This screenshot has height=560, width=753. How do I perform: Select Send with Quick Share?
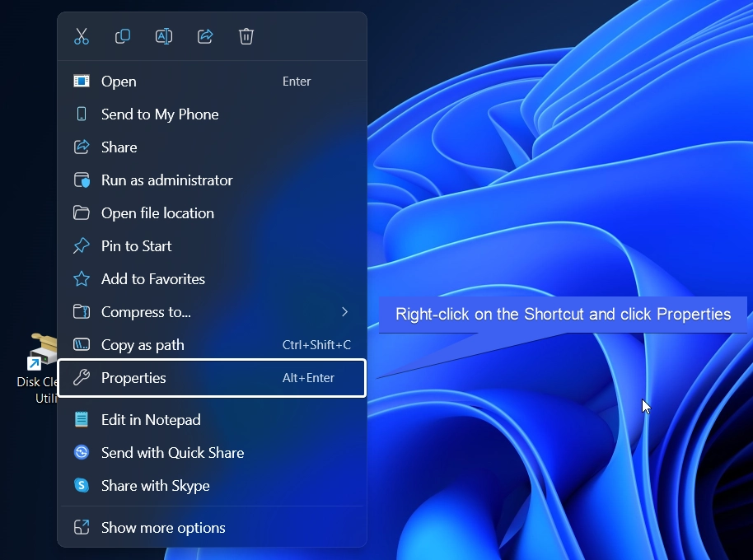(212, 453)
